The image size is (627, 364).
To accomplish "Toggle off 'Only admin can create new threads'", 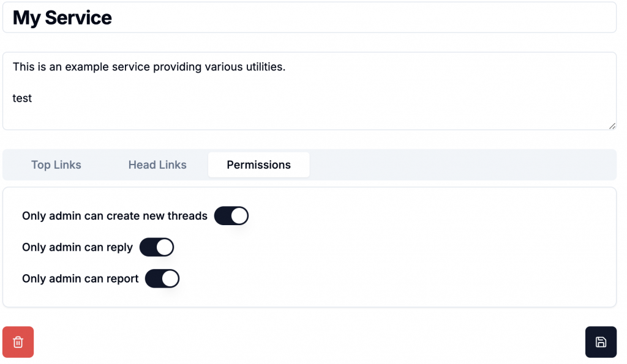I will pos(231,216).
